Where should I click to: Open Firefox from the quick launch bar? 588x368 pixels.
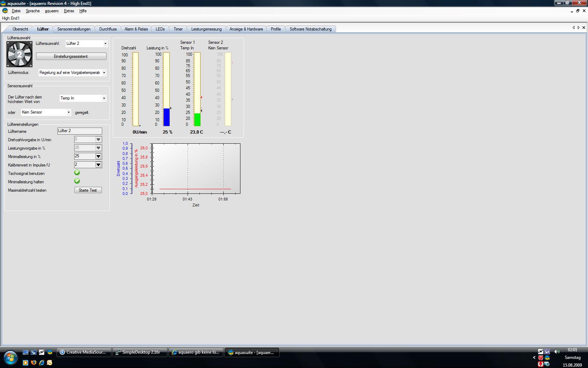(x=34, y=362)
